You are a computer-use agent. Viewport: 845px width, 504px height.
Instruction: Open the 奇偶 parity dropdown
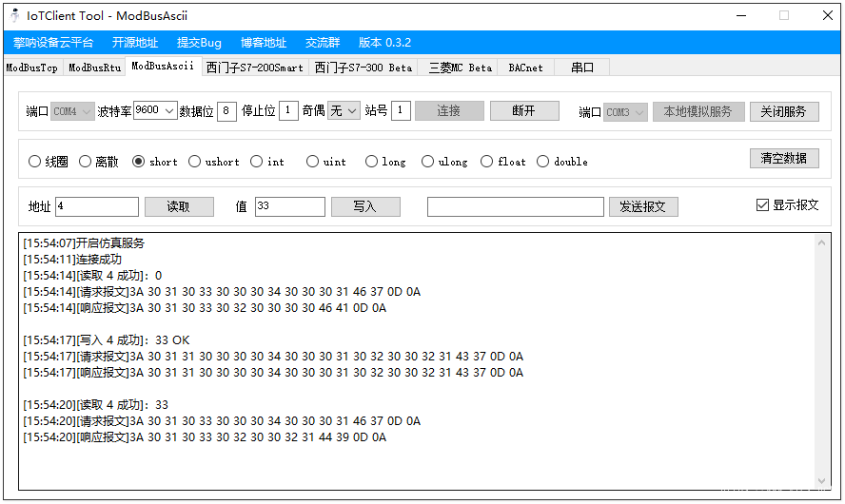click(344, 111)
